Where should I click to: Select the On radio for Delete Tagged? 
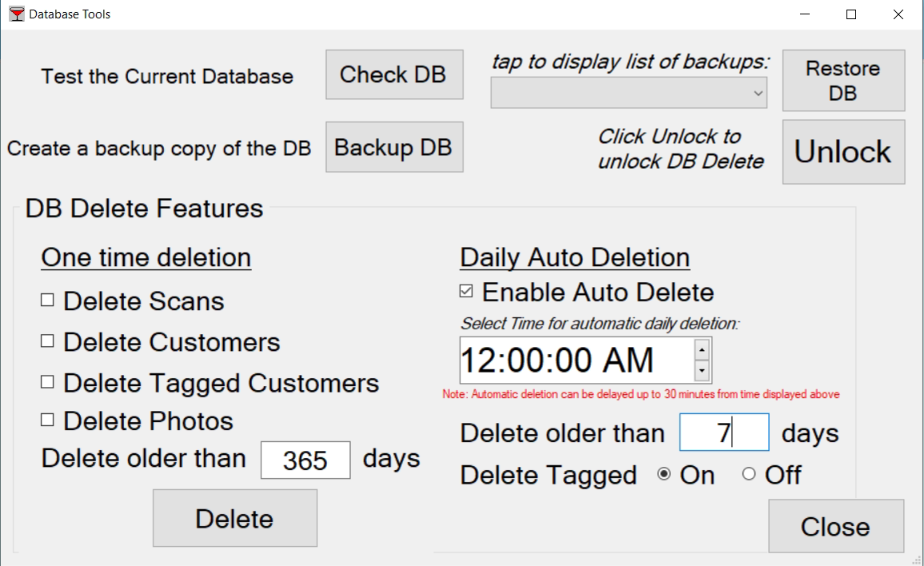coord(664,473)
